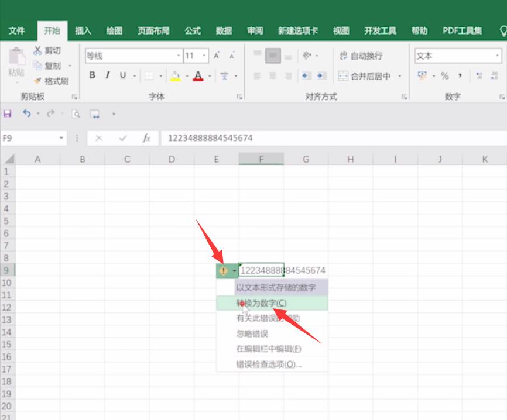The image size is (507, 420).
Task: Toggle bold formatting
Action: (x=92, y=75)
